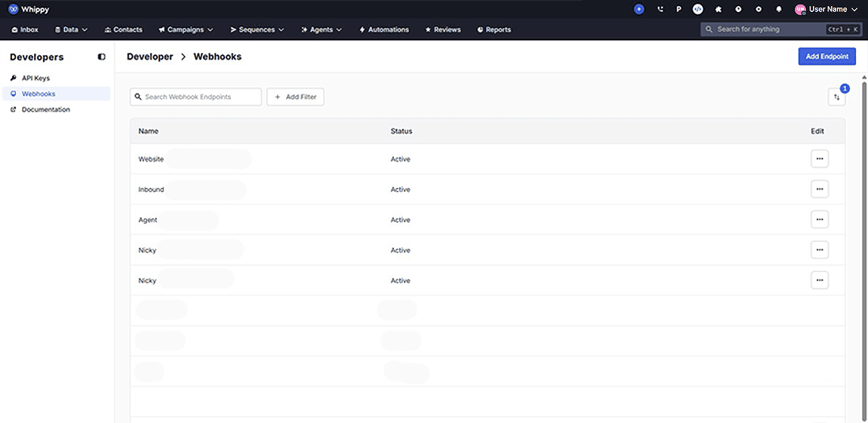Click the P icon in top bar
Viewport: 868px width, 423px height.
tap(679, 9)
